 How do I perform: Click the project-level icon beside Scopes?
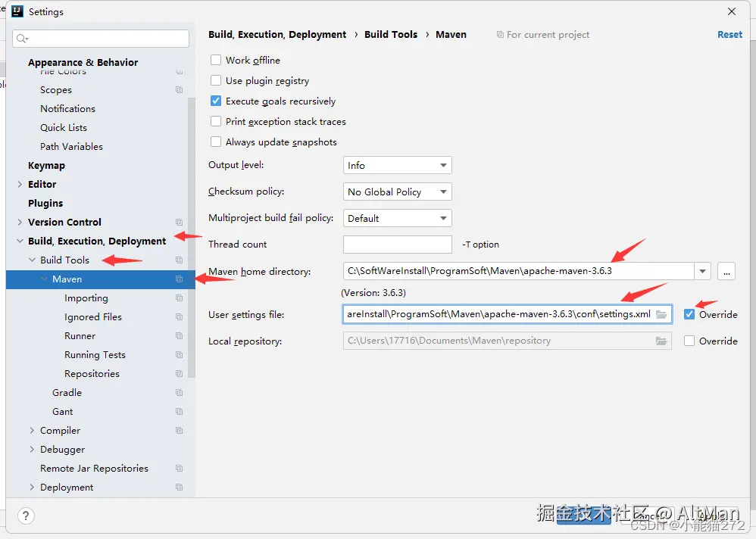click(x=180, y=90)
